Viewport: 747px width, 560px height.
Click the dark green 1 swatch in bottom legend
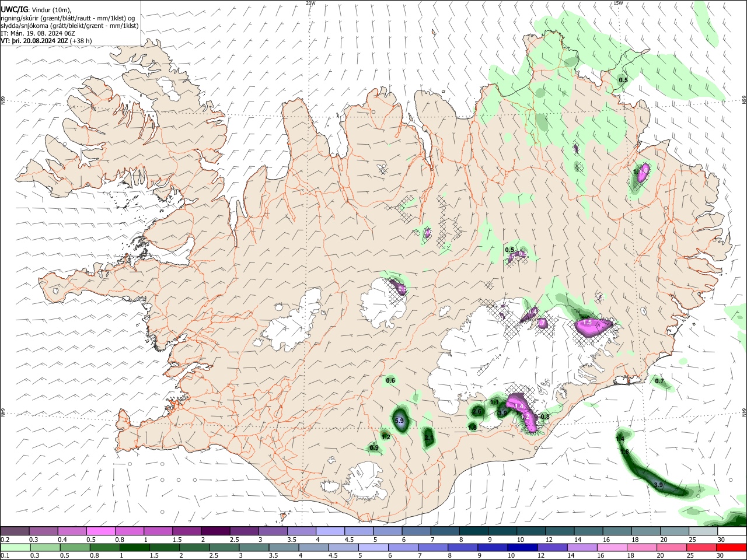pos(134,547)
